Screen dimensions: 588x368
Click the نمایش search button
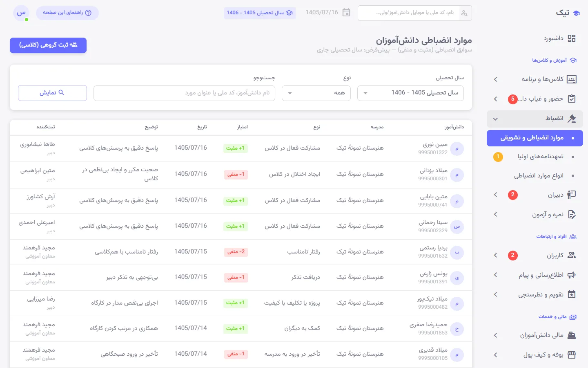coord(52,93)
